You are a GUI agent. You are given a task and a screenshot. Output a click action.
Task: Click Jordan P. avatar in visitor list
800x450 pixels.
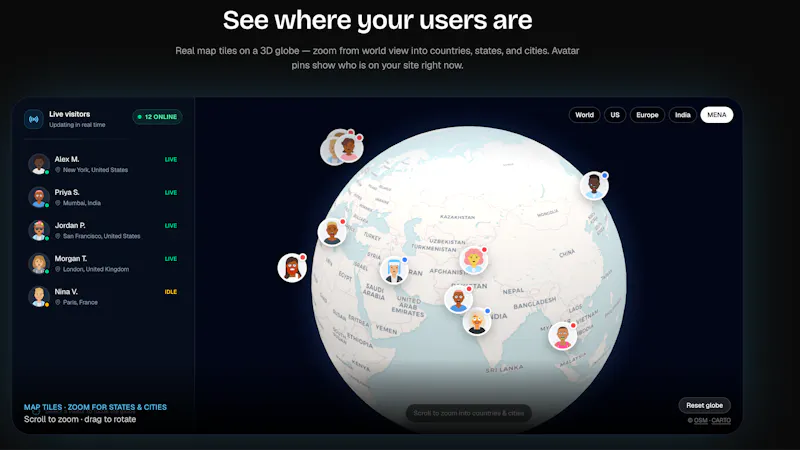pos(39,231)
